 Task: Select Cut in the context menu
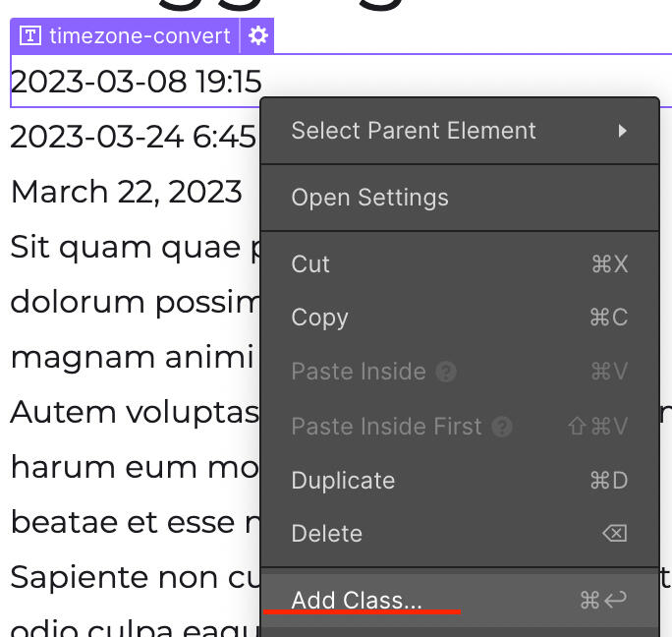(310, 264)
